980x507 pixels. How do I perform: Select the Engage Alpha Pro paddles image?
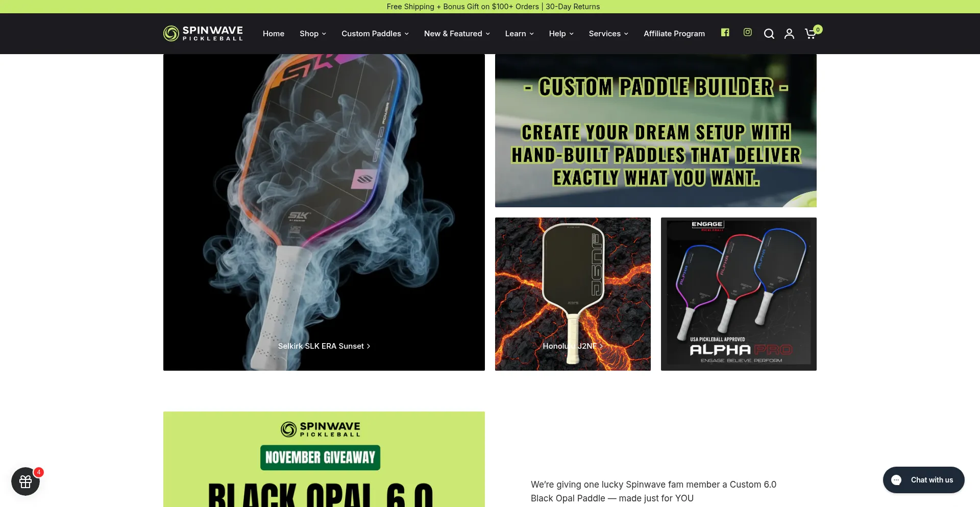pyautogui.click(x=738, y=294)
